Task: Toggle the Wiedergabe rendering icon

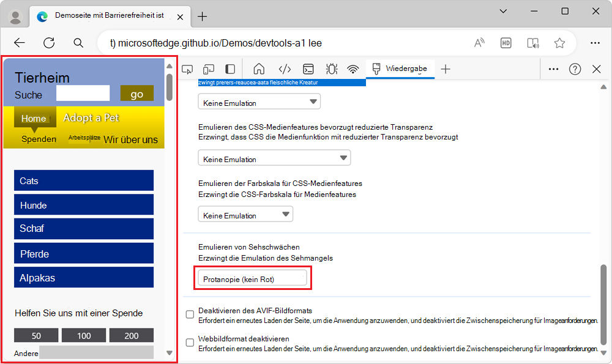Action: point(378,69)
